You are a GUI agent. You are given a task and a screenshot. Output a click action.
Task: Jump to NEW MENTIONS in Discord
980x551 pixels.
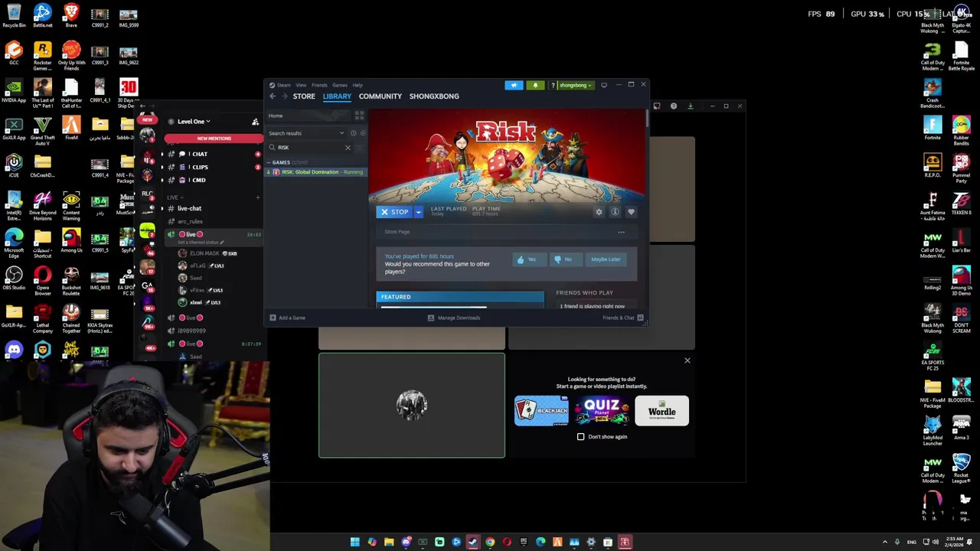214,139
